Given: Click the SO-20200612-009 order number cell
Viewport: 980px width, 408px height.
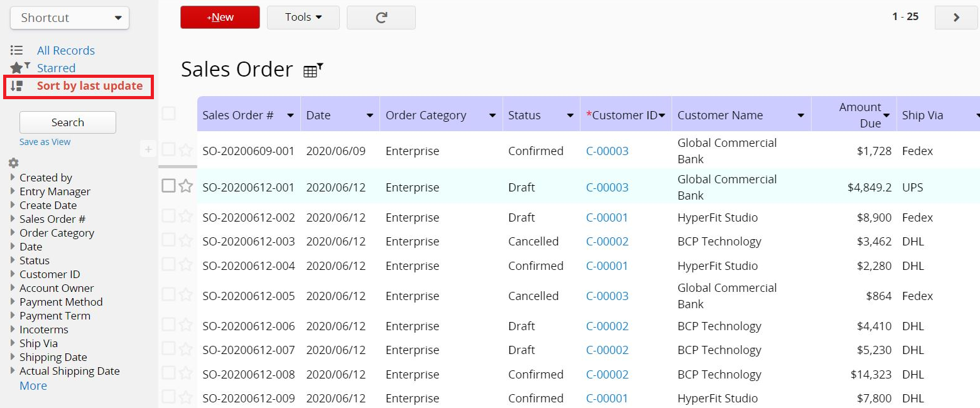Looking at the screenshot, I should tap(249, 398).
